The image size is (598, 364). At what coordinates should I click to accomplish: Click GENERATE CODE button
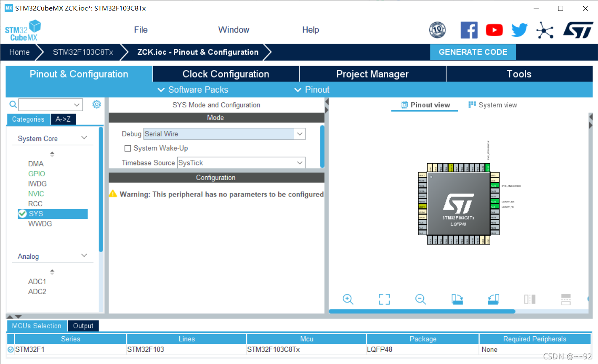coord(473,52)
